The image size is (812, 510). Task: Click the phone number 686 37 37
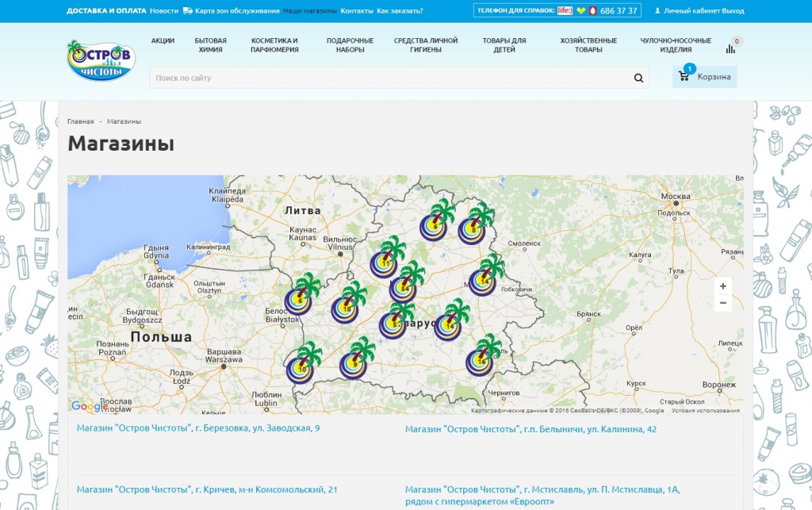point(619,10)
